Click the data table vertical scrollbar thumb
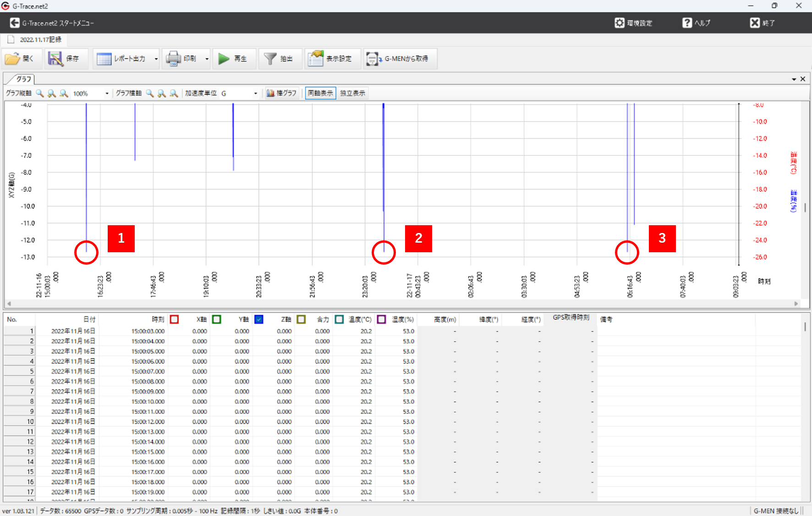This screenshot has height=516, width=812. [805, 327]
